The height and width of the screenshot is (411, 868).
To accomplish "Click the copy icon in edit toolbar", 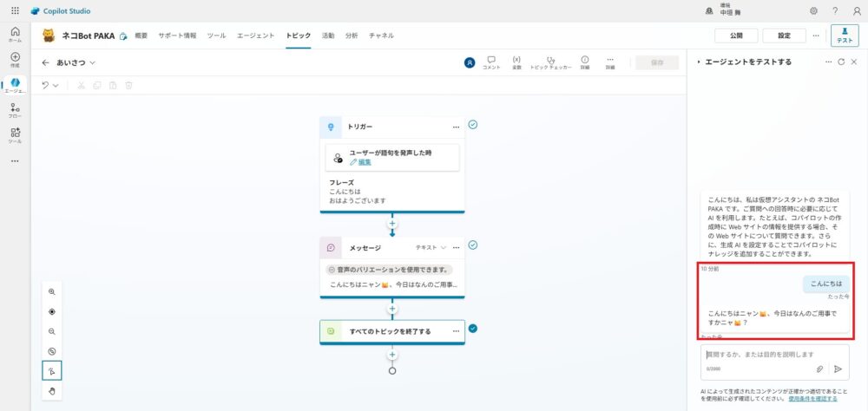I will (97, 85).
